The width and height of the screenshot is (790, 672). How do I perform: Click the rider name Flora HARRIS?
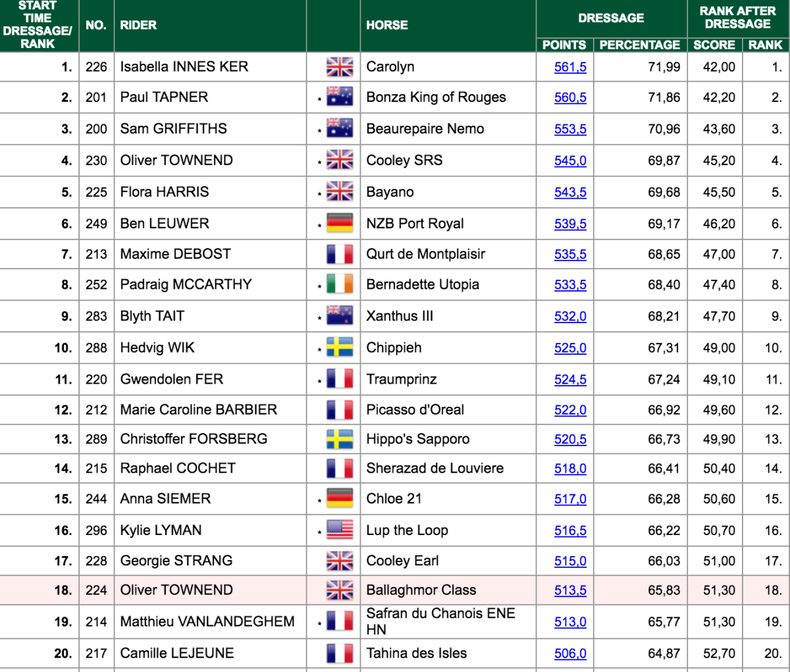coord(165,192)
